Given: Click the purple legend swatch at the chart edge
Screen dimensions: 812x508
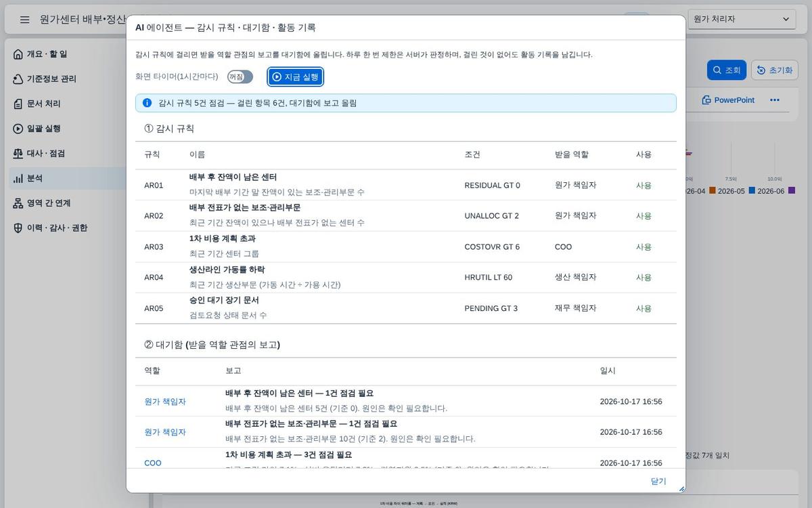Looking at the screenshot, I should (x=792, y=190).
